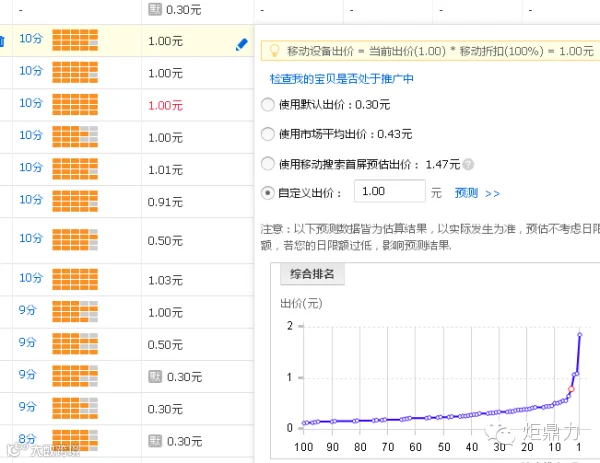Click the 默 badge in the 8分 row
Viewport: 600px width, 463px height.
[155, 441]
